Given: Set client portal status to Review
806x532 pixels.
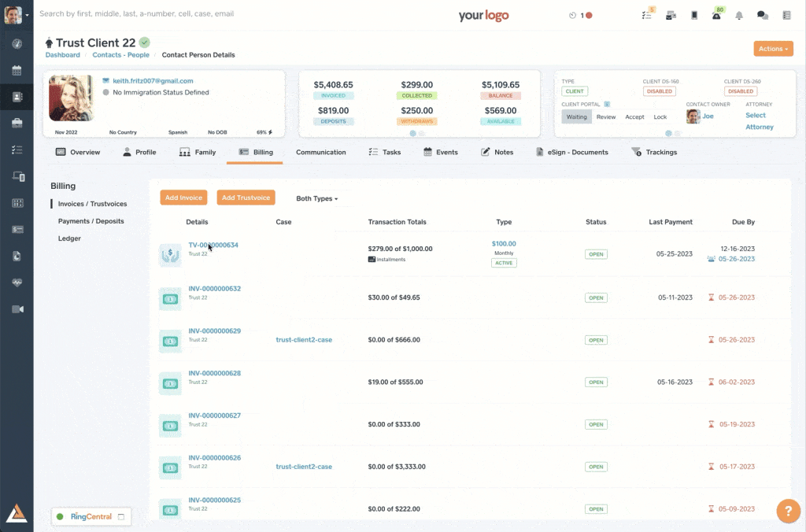Looking at the screenshot, I should (606, 116).
